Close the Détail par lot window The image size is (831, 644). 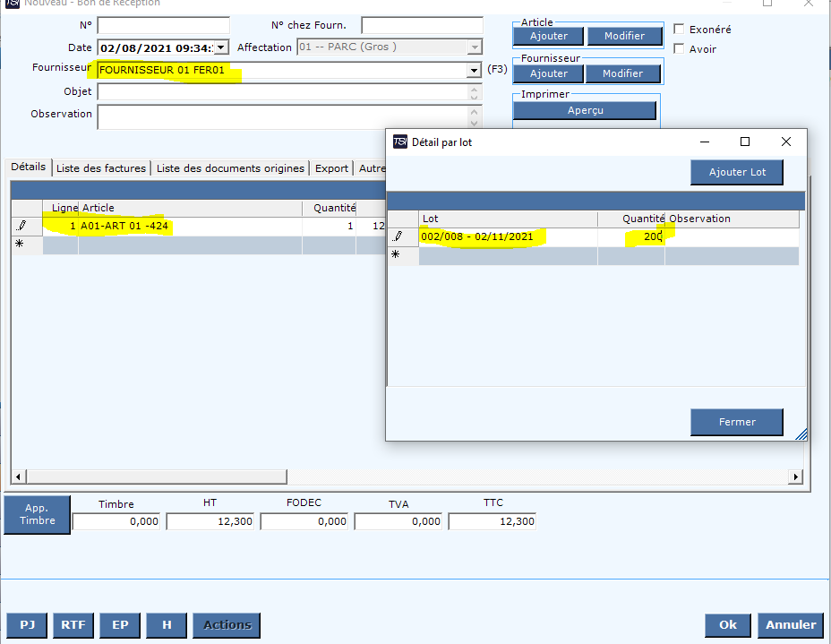click(786, 142)
